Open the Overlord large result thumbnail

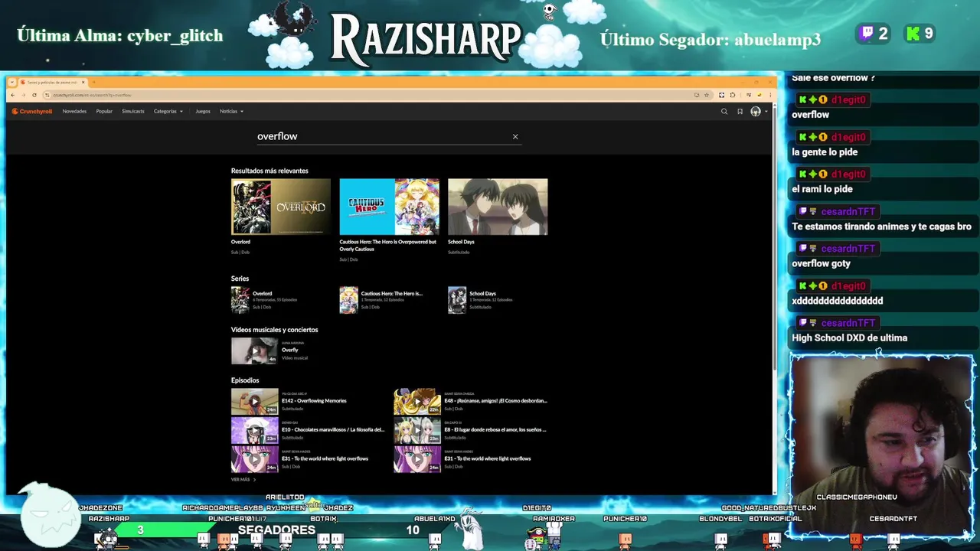tap(281, 207)
